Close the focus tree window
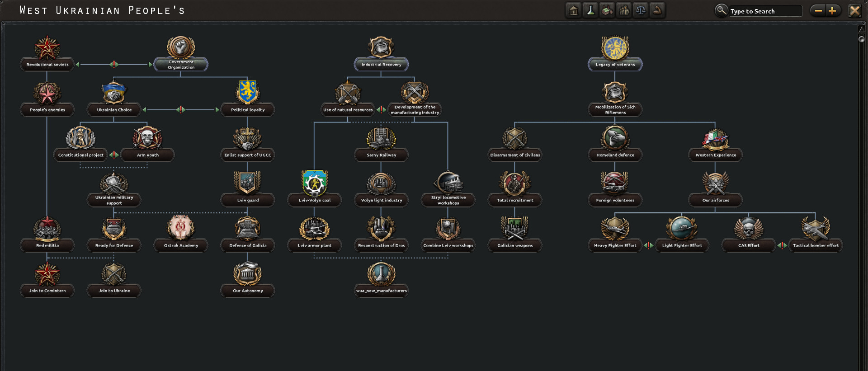Screen dimensions: 868x371 [x=854, y=10]
